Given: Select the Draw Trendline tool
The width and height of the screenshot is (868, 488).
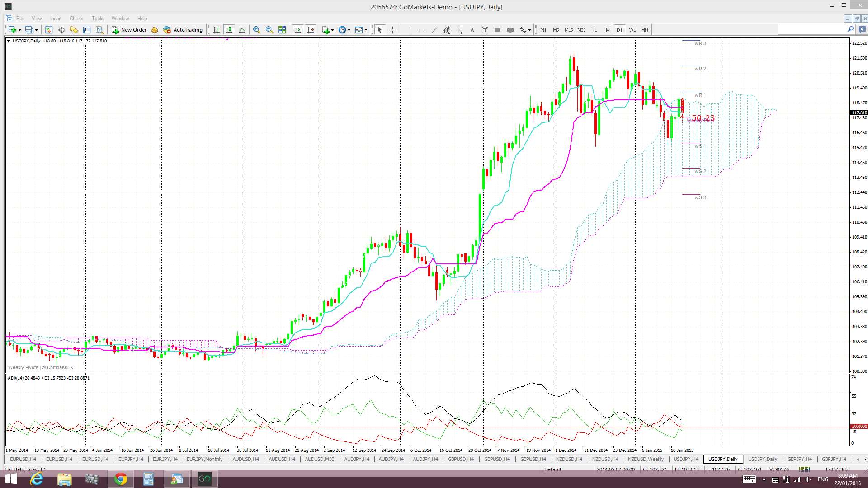Looking at the screenshot, I should click(x=434, y=30).
